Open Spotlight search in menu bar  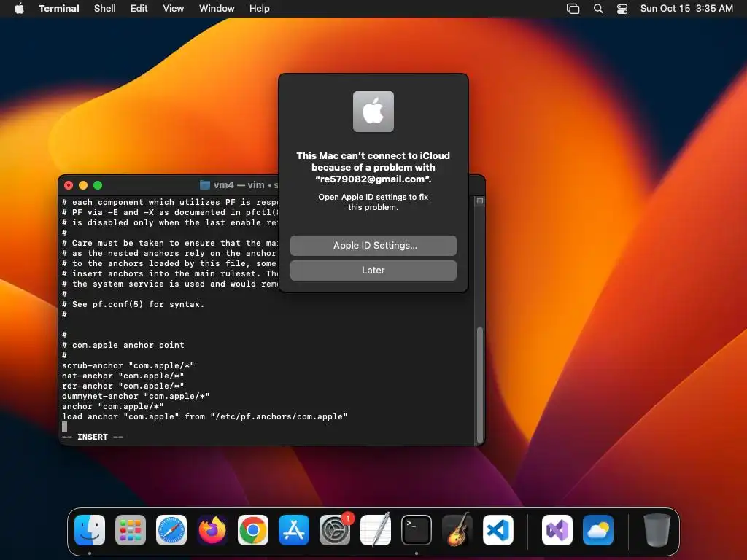click(x=598, y=9)
